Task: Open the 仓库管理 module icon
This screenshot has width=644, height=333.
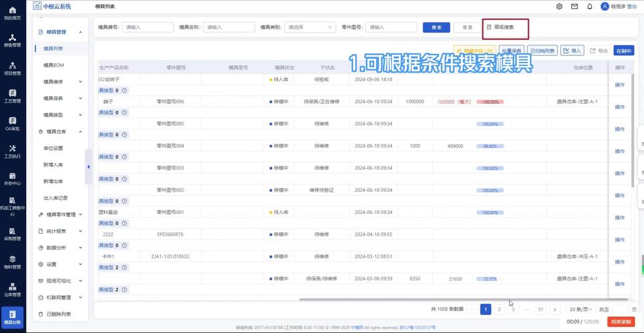Action: 13,290
